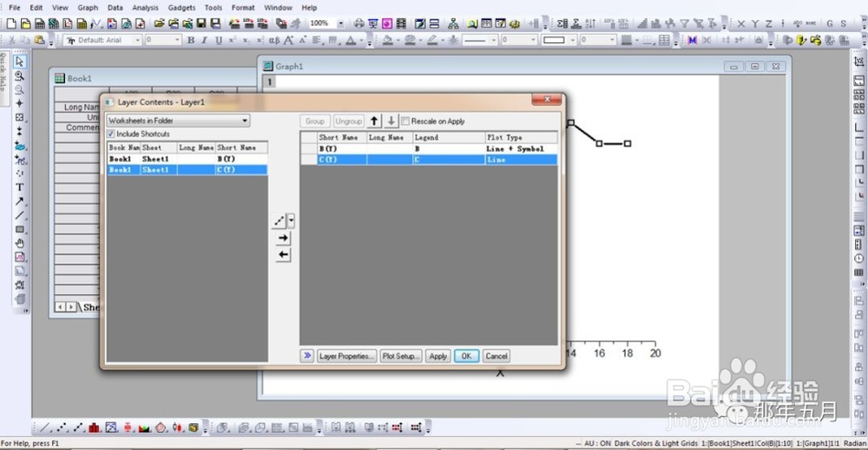
Task: Toggle Rescale on Apply checkbox
Action: pyautogui.click(x=405, y=121)
